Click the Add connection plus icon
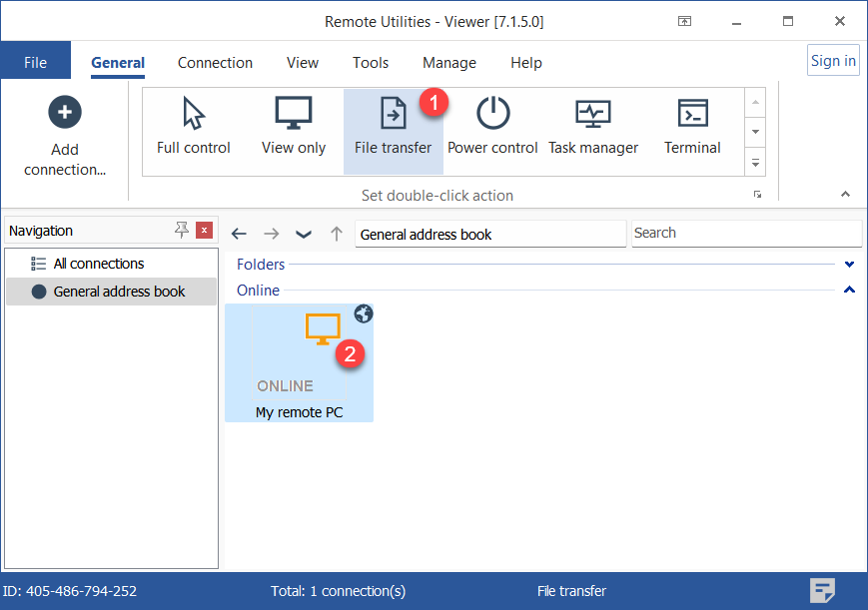Screen dimensions: 868x610 click(65, 112)
